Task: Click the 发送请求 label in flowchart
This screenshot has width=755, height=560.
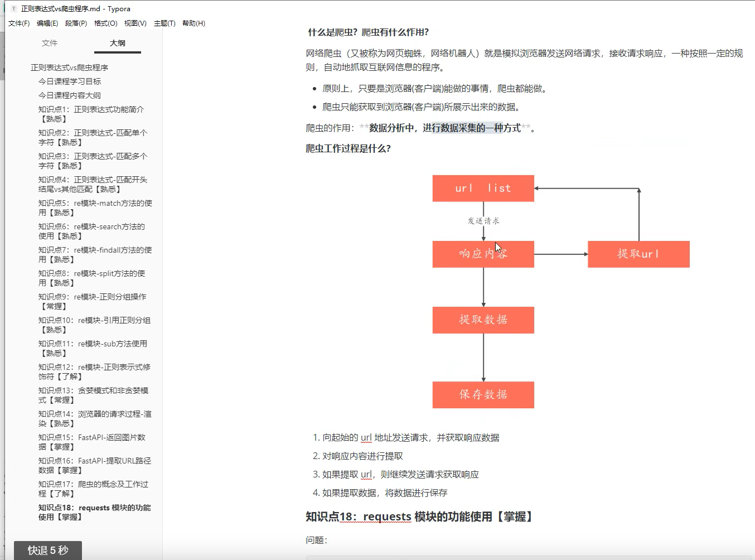Action: tap(483, 221)
